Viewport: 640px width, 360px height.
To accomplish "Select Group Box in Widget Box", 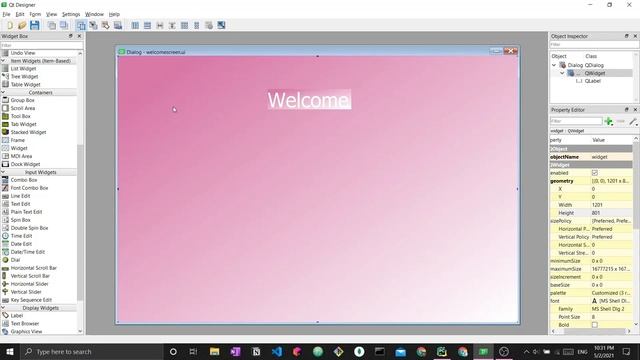I will pyautogui.click(x=22, y=100).
